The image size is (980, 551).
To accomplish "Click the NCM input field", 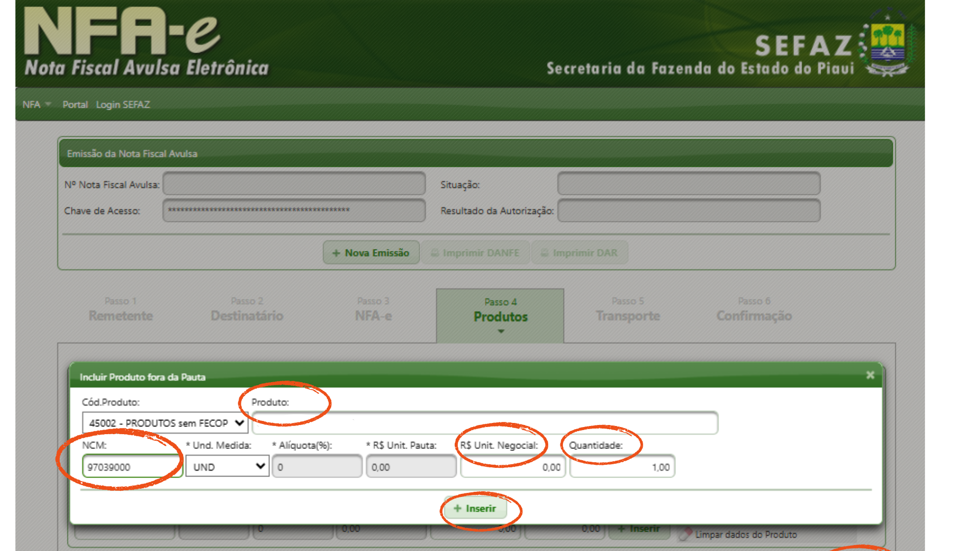I will (132, 466).
